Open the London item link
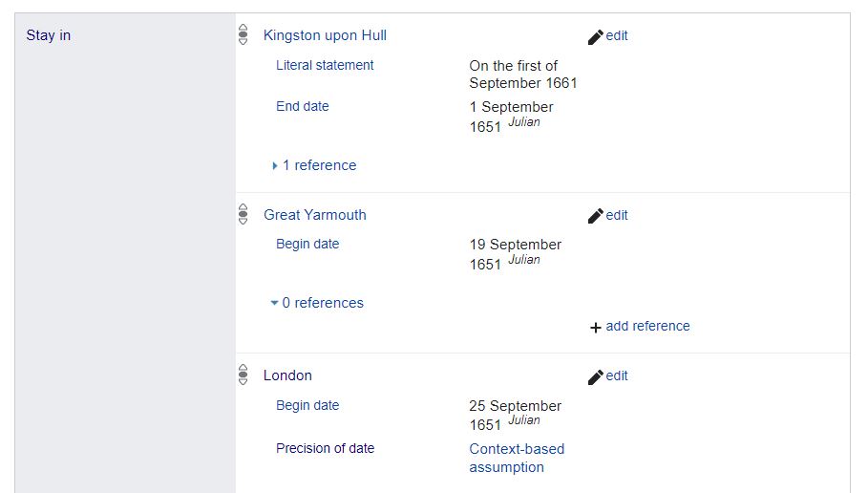868x493 pixels. 287,375
